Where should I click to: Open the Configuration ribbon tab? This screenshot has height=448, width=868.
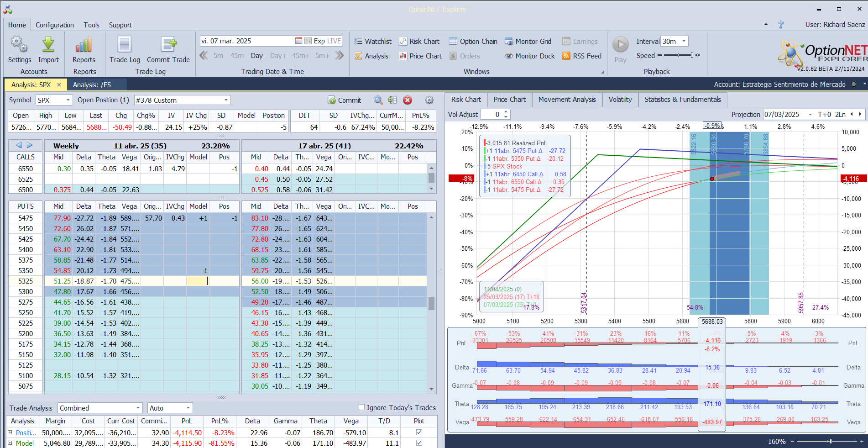(x=55, y=25)
